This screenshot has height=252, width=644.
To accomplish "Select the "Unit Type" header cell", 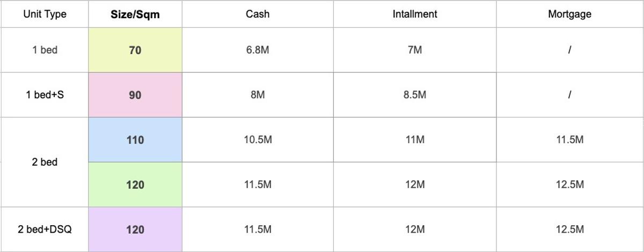I will (x=45, y=14).
